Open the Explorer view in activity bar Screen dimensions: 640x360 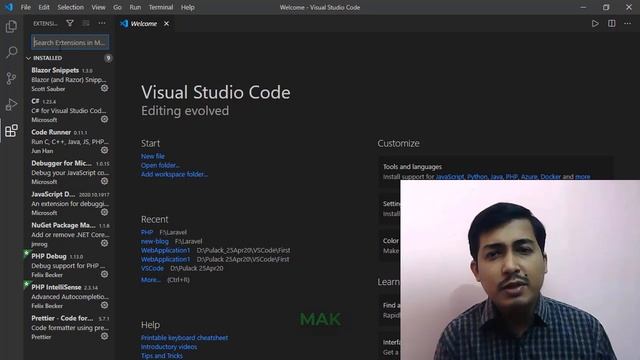pyautogui.click(x=11, y=27)
